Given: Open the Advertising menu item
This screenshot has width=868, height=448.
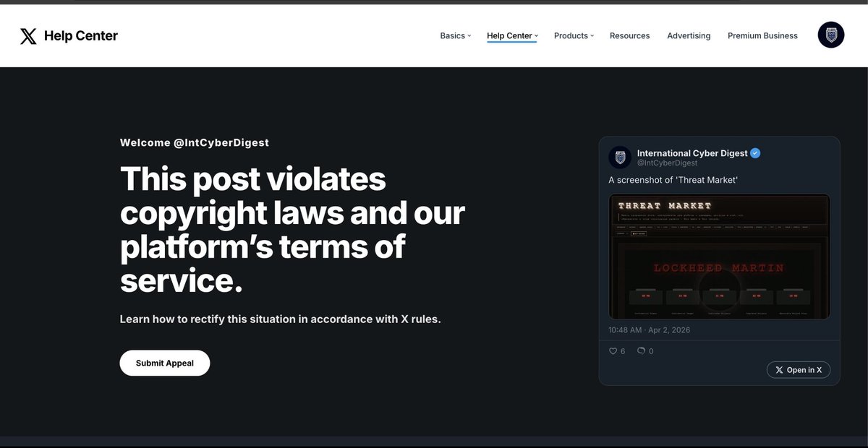Looking at the screenshot, I should (689, 35).
